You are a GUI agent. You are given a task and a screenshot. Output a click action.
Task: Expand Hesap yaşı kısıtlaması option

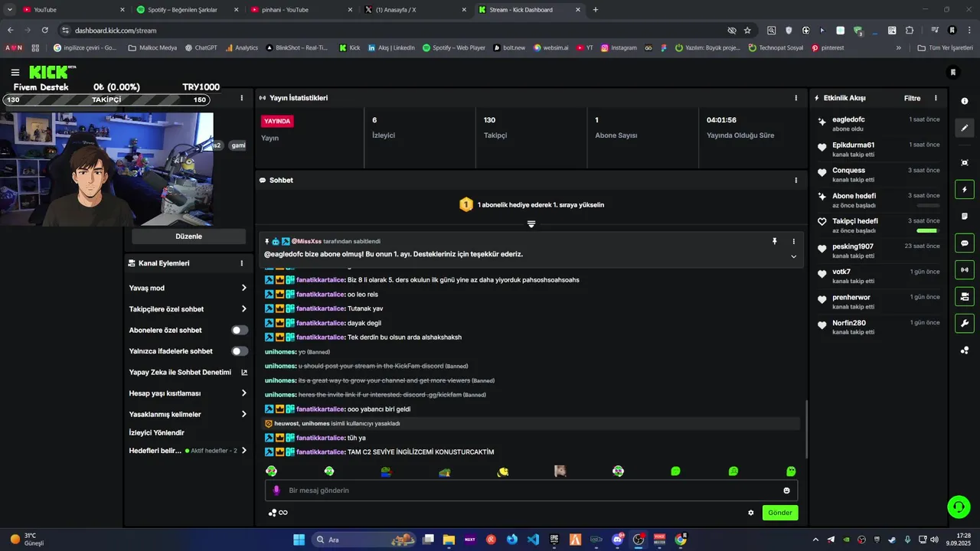(244, 393)
